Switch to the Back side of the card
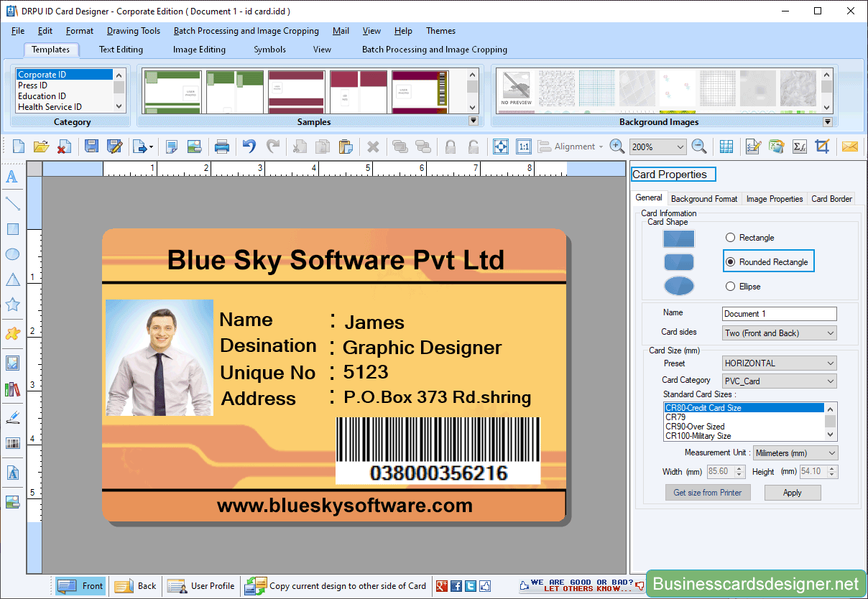The width and height of the screenshot is (868, 599). point(136,586)
